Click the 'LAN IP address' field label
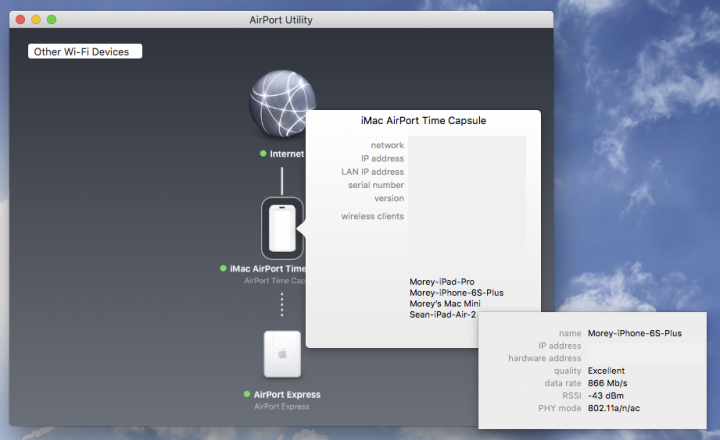The height and width of the screenshot is (440, 720). click(x=372, y=171)
